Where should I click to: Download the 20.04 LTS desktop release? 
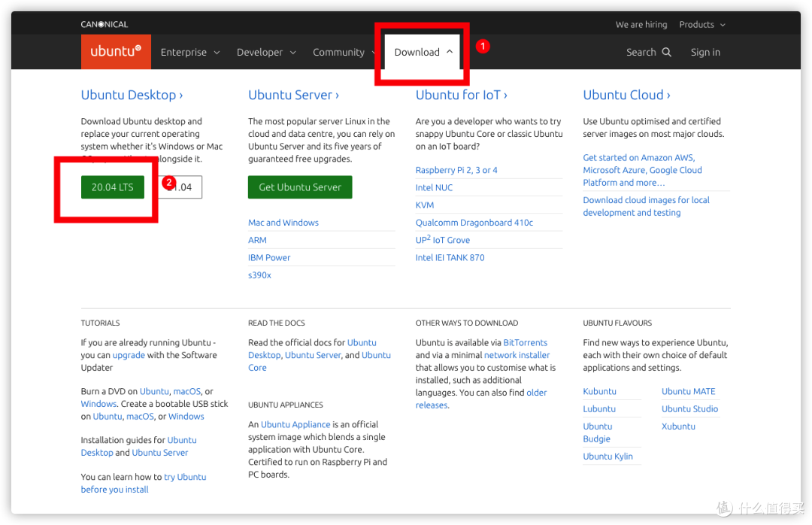(x=112, y=187)
